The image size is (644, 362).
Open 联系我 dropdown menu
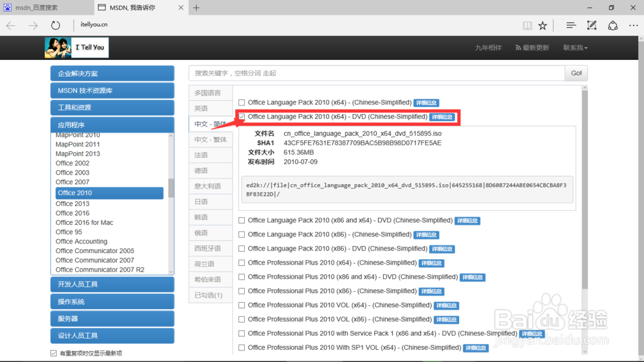point(575,48)
